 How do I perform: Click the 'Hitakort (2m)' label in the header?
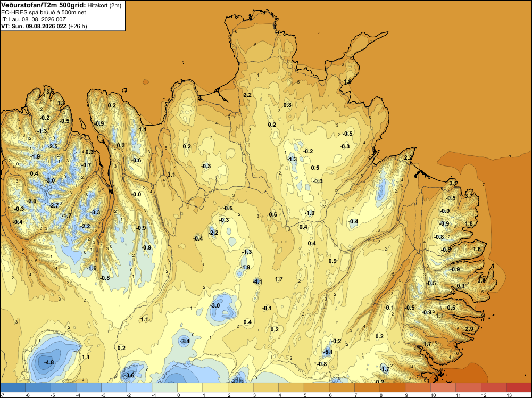104,5
